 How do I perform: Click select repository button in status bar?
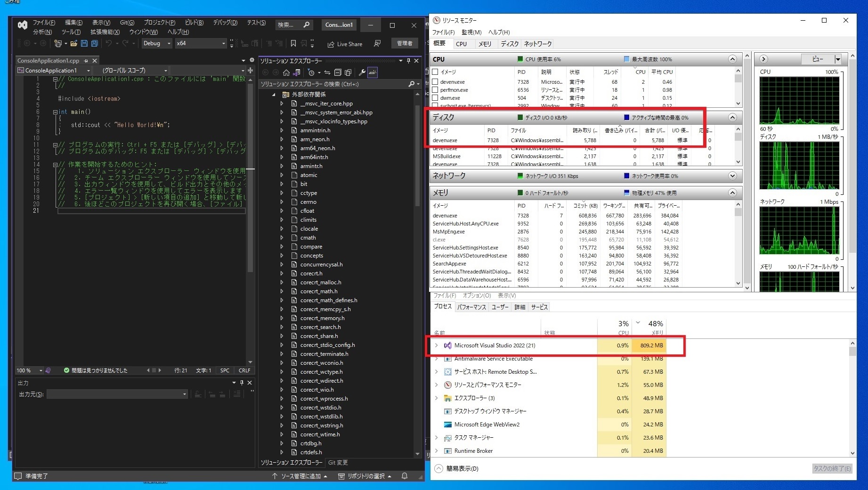(365, 476)
